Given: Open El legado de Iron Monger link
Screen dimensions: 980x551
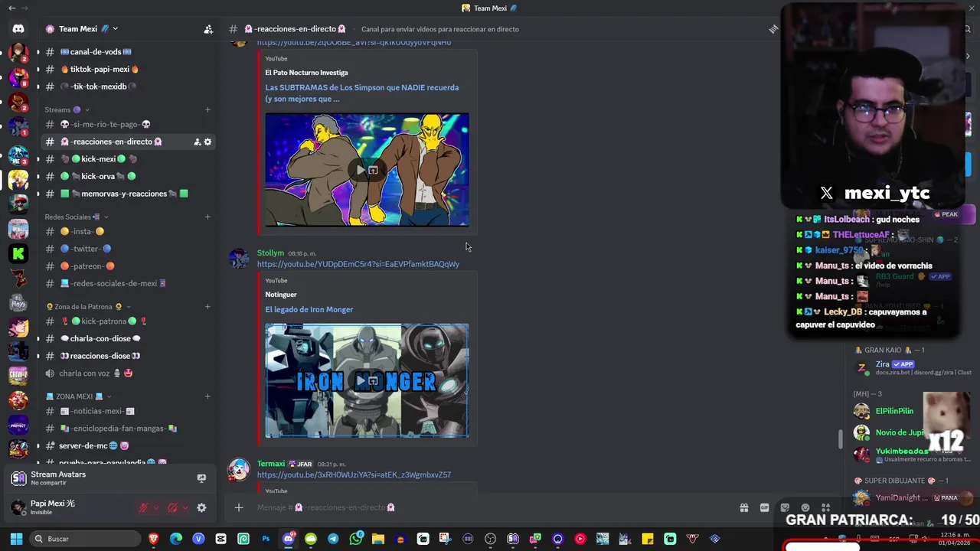Looking at the screenshot, I should point(309,309).
